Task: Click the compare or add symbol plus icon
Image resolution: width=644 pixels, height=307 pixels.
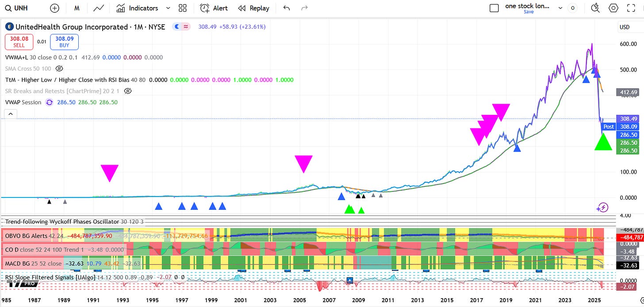Action: 54,8
